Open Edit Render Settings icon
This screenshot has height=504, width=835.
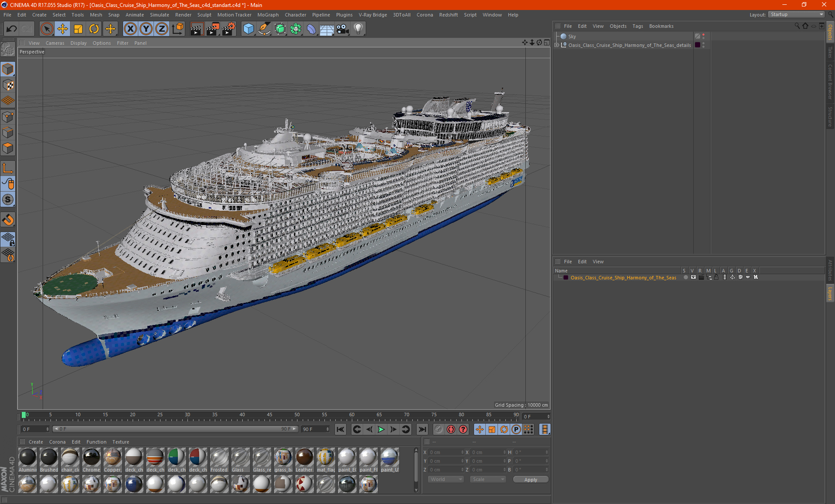(x=229, y=29)
